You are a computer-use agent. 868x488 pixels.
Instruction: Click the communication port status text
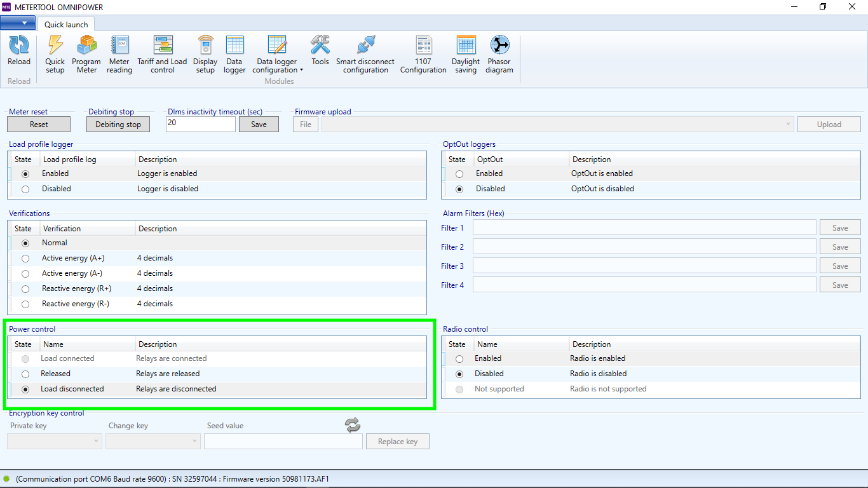(172, 479)
